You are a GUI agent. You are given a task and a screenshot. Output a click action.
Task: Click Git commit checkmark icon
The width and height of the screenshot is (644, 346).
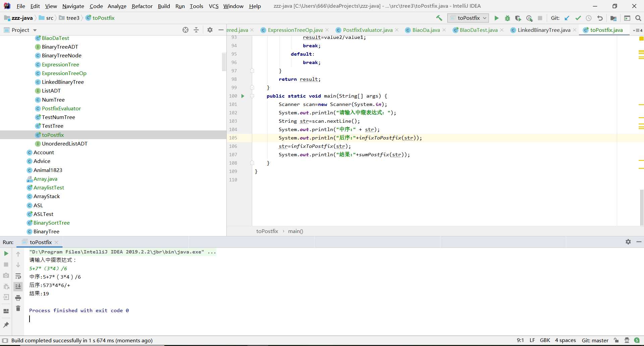(578, 18)
